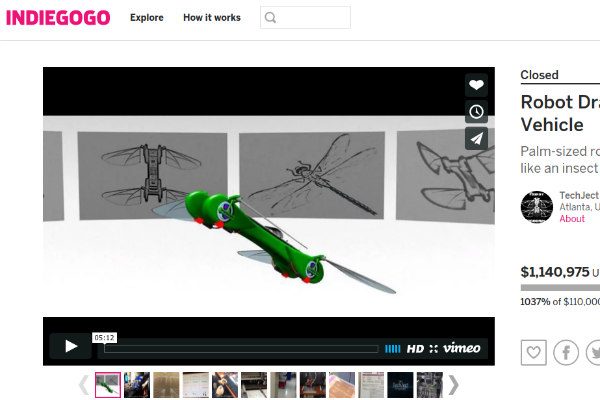Seek within the video progress bar
Viewport: 600px width, 400px height.
pos(240,348)
